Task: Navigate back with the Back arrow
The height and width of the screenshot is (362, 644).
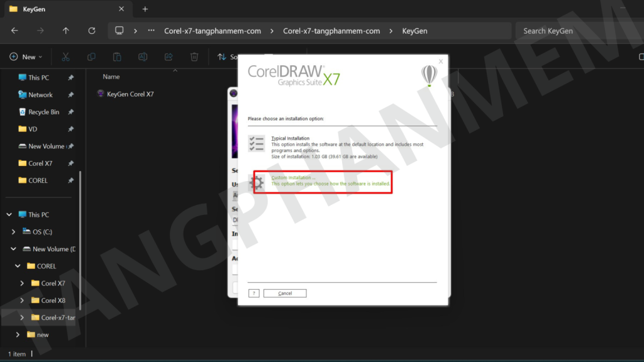Action: [x=14, y=31]
